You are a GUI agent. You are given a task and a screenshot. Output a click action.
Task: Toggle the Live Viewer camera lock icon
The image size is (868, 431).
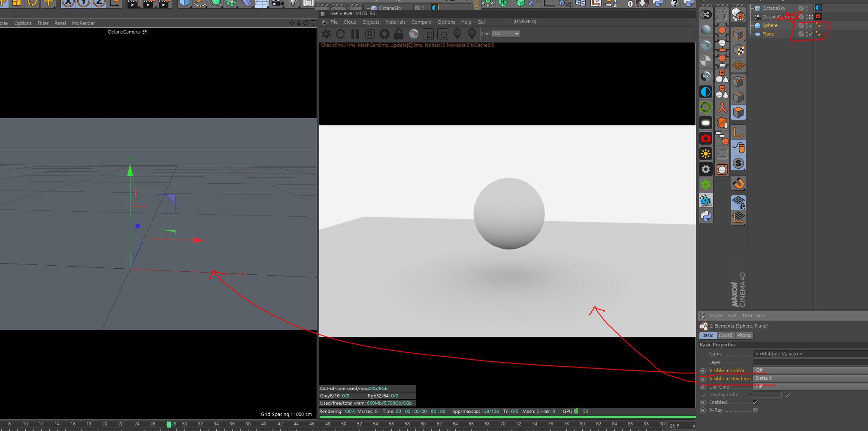(399, 34)
